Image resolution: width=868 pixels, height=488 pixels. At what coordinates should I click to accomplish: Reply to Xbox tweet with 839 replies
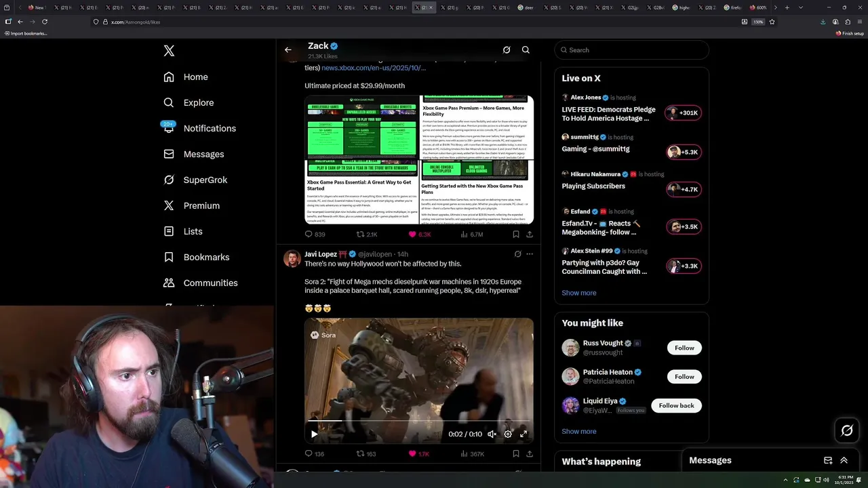[315, 235]
